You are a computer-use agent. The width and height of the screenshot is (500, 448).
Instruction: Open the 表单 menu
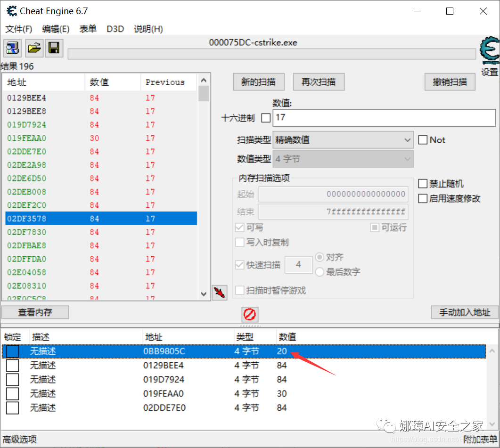[88, 29]
